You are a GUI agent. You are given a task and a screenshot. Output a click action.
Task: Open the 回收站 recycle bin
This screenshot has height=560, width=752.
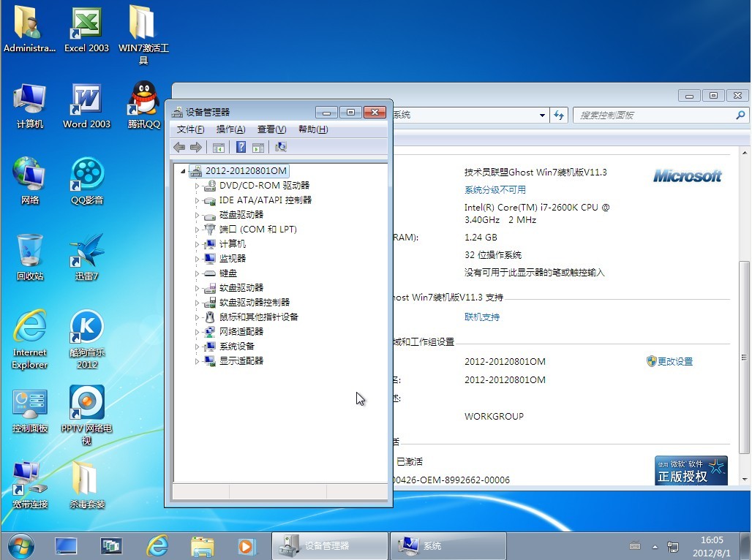(30, 257)
